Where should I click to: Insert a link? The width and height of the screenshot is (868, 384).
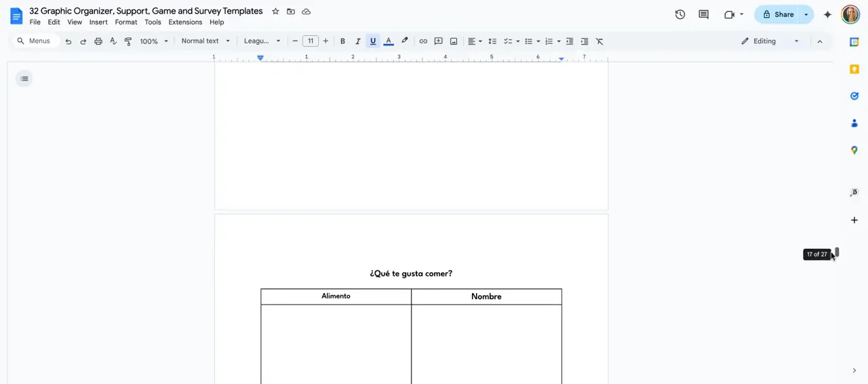[x=423, y=41]
